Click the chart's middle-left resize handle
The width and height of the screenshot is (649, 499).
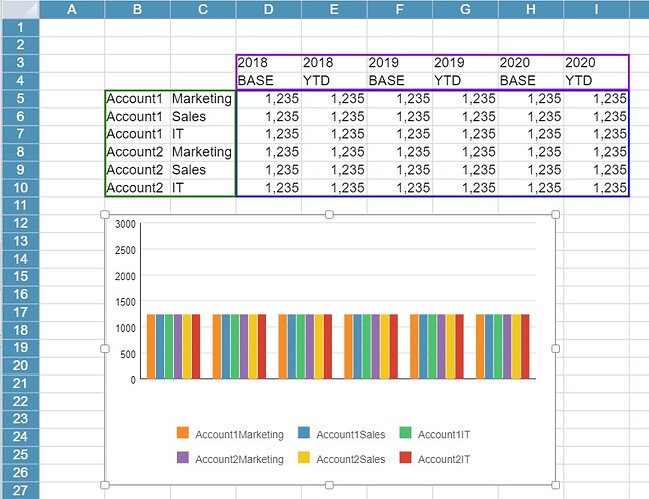coord(105,348)
